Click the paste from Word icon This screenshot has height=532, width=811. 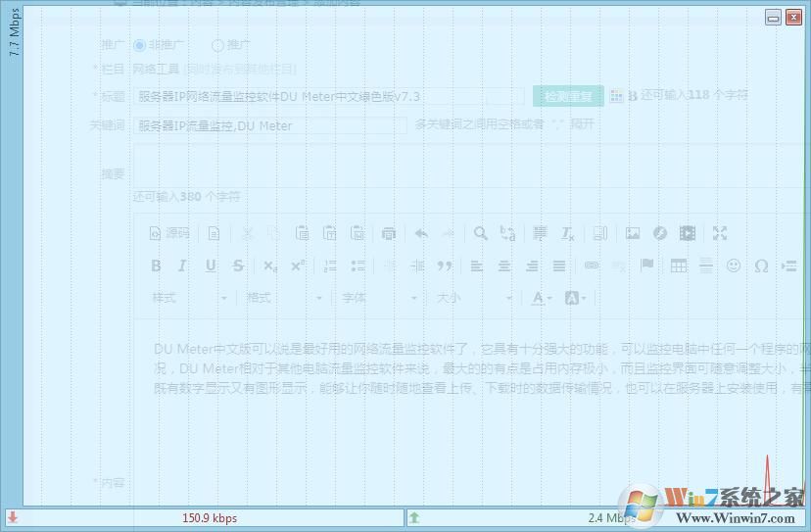[358, 233]
